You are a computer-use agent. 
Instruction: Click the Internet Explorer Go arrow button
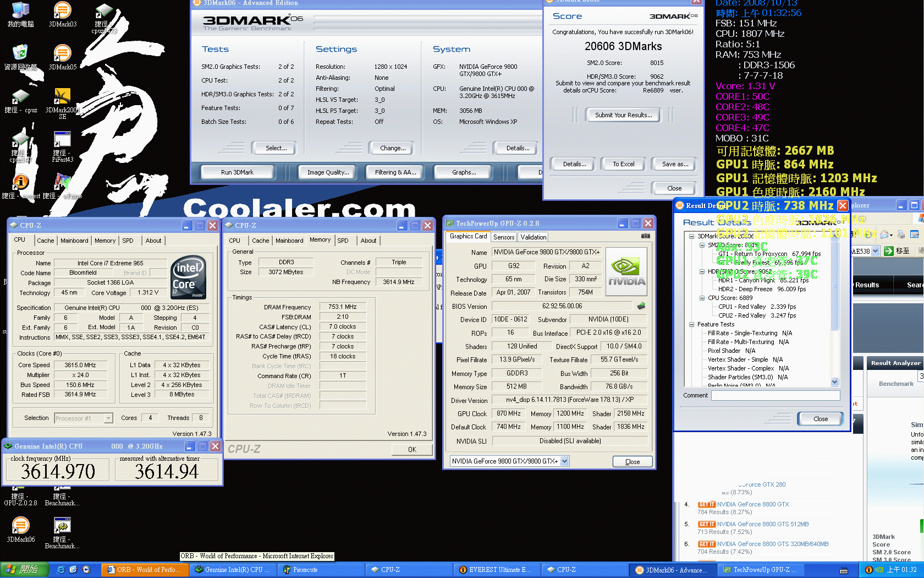pos(889,251)
